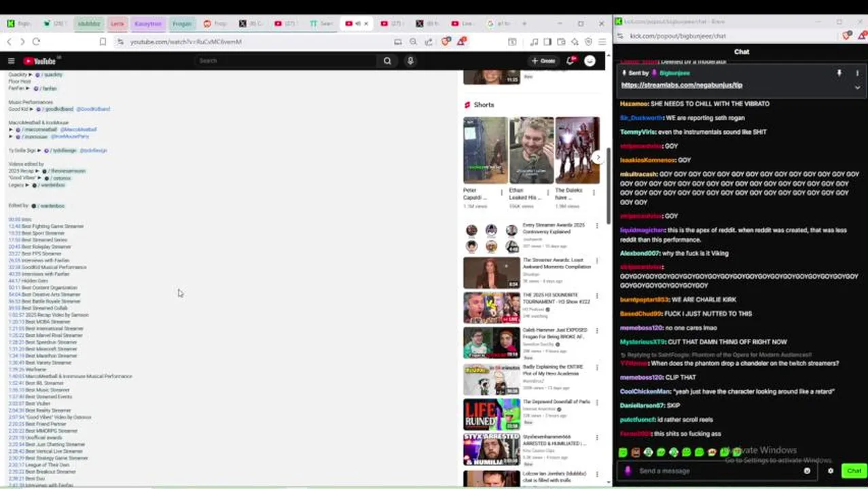Open the pinned message three-dot menu
The height and width of the screenshot is (489, 868).
coord(857,73)
